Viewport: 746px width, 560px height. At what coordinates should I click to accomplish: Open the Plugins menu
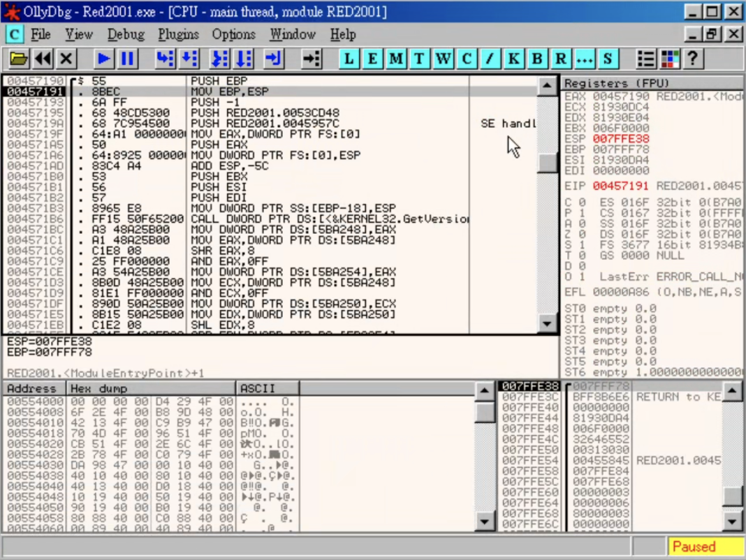click(178, 34)
